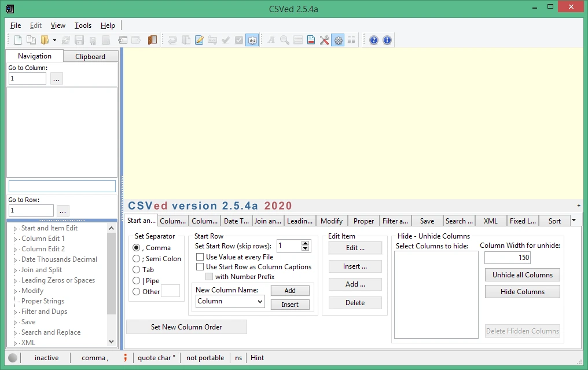
Task: Click the window with incoming arrow icon
Action: (x=123, y=40)
